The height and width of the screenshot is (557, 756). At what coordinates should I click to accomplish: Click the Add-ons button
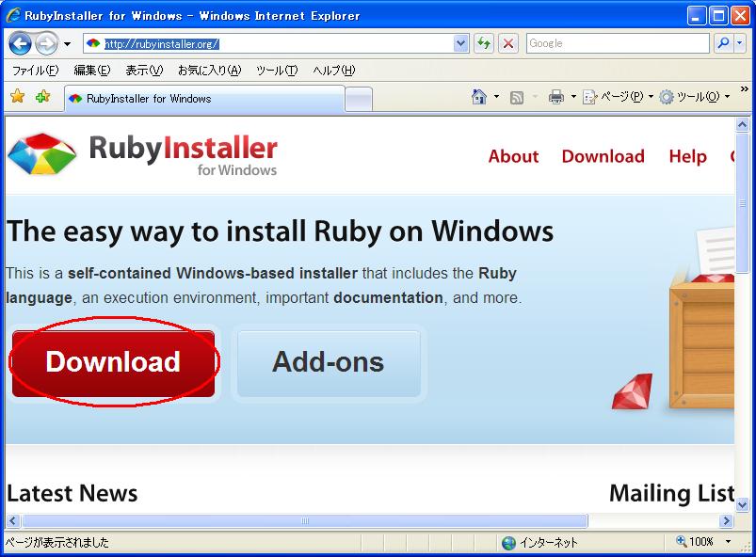[329, 363]
